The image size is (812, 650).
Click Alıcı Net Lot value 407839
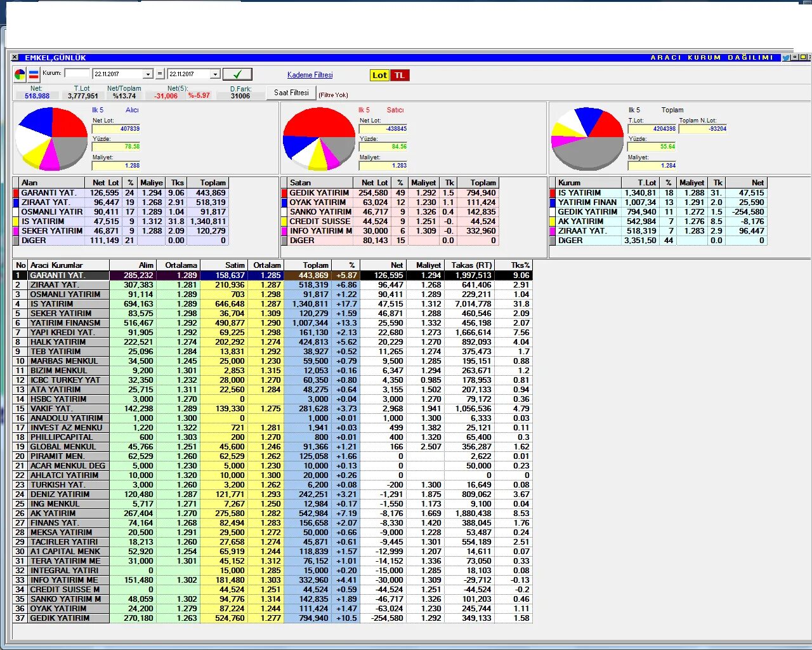116,129
